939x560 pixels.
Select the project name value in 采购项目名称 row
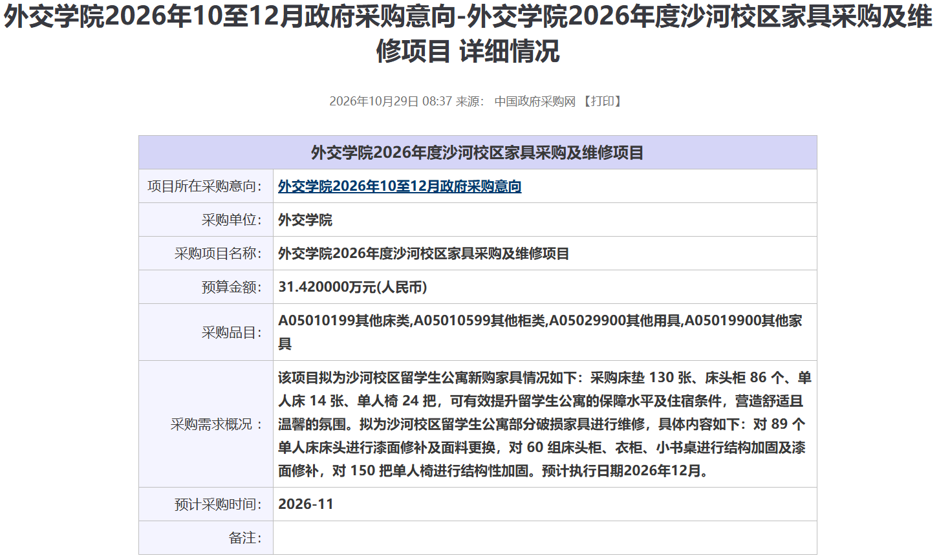click(x=424, y=253)
